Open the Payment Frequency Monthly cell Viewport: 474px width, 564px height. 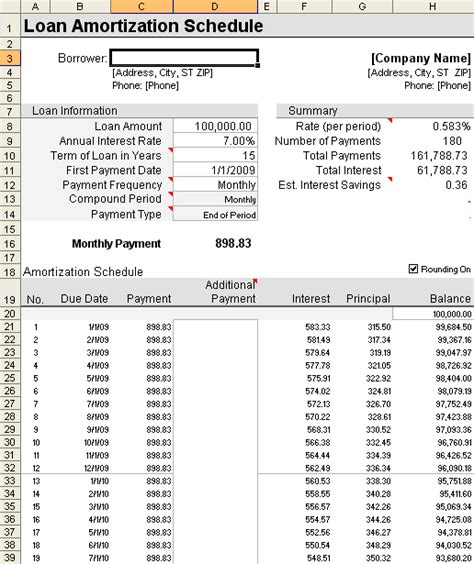215,185
